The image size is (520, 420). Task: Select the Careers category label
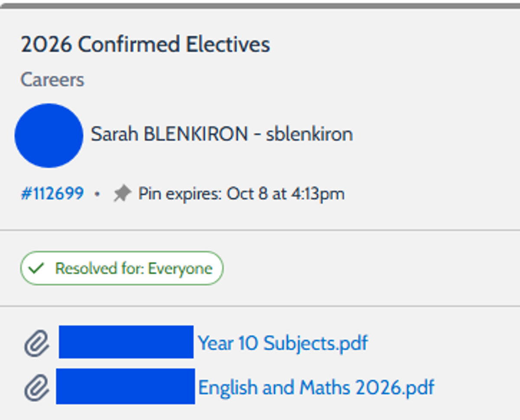(52, 80)
